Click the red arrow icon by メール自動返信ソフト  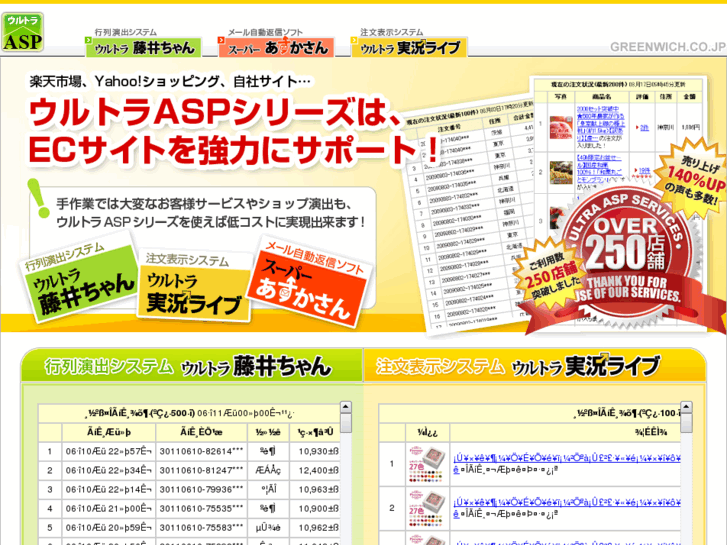pos(221,41)
